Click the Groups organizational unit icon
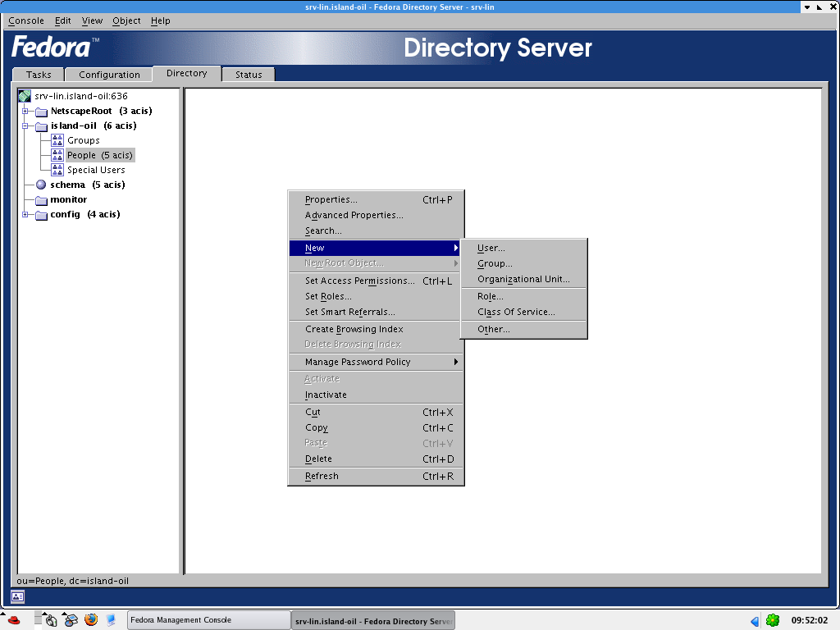 click(x=57, y=140)
